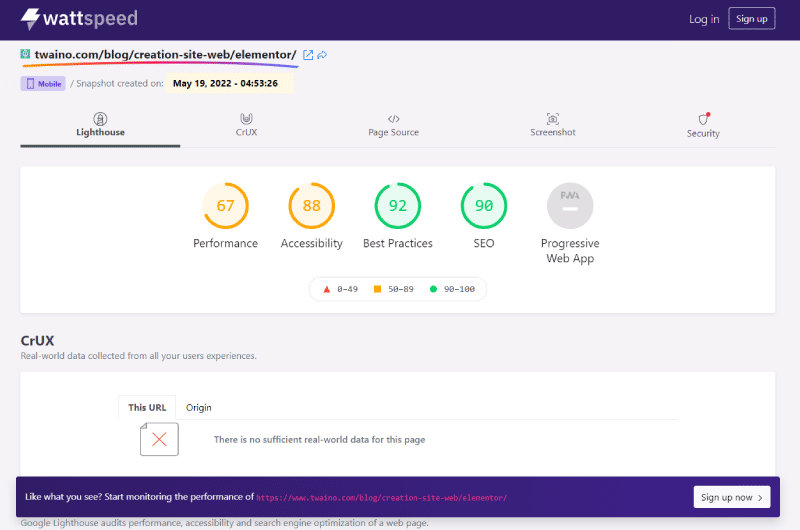Viewport: 800px width, 530px height.
Task: Click the 'no sufficient real-world data' message
Action: pyautogui.click(x=319, y=440)
